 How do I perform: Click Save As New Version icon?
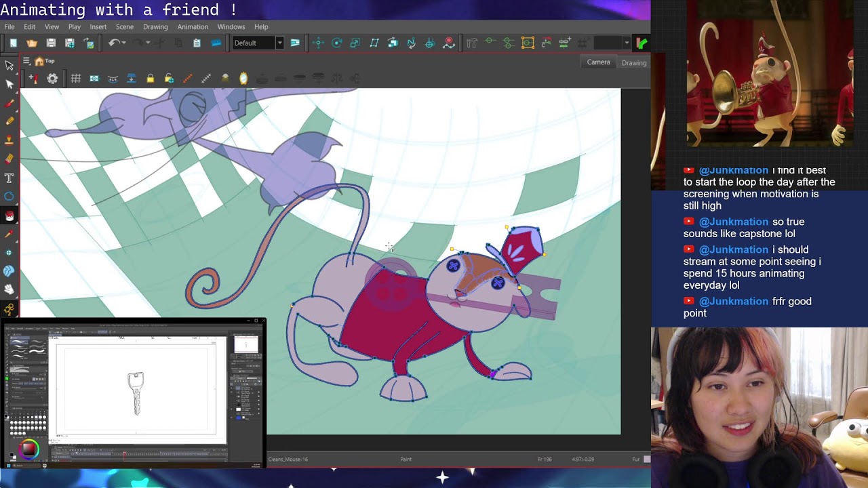(69, 43)
